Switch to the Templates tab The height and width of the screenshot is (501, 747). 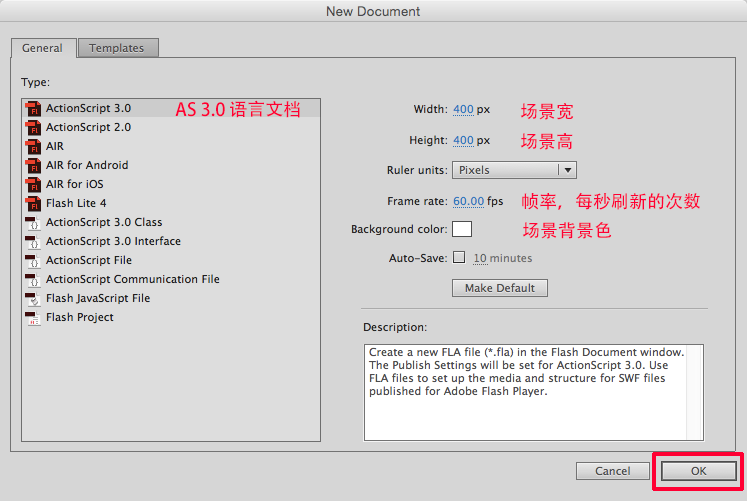click(x=116, y=48)
